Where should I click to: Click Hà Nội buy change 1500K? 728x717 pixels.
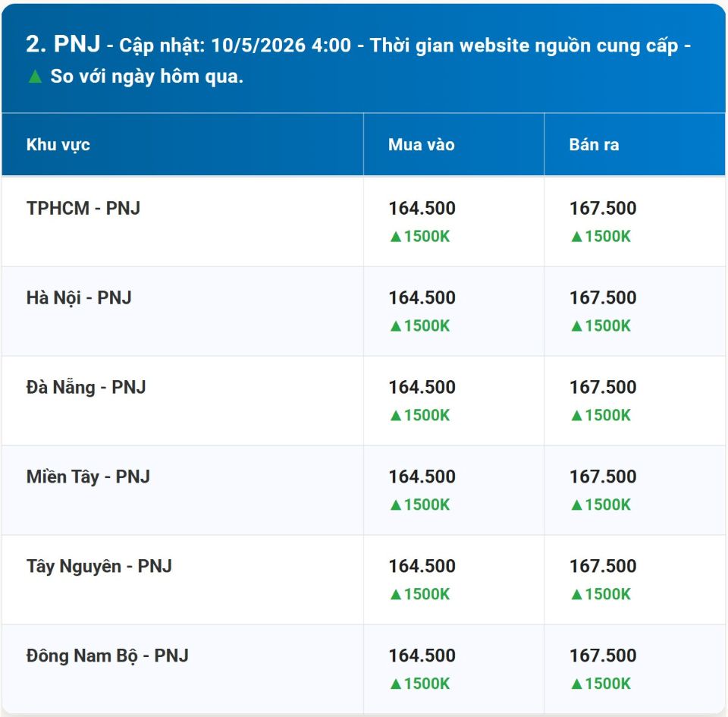click(419, 326)
